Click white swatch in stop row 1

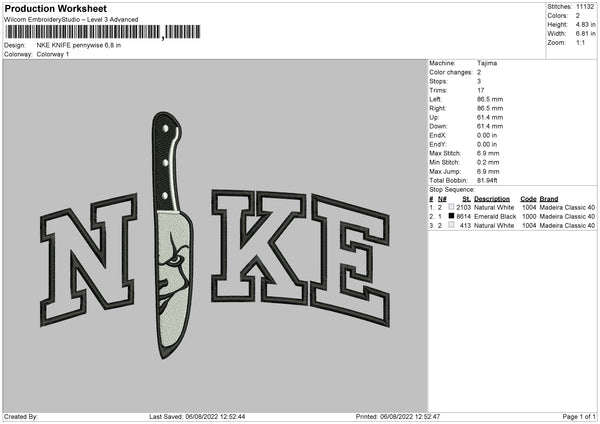[x=452, y=207]
